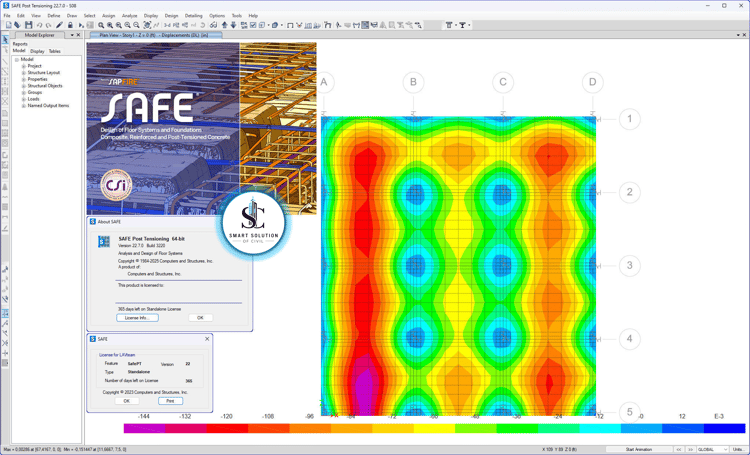Image resolution: width=750 pixels, height=455 pixels.
Task: Expand the Structure Layout tree node
Action: coord(23,73)
